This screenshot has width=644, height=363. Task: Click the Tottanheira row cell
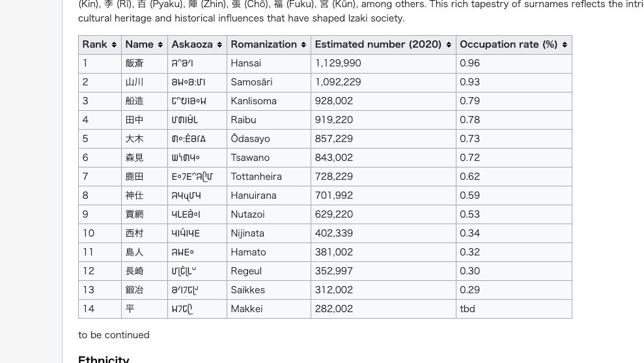point(269,177)
